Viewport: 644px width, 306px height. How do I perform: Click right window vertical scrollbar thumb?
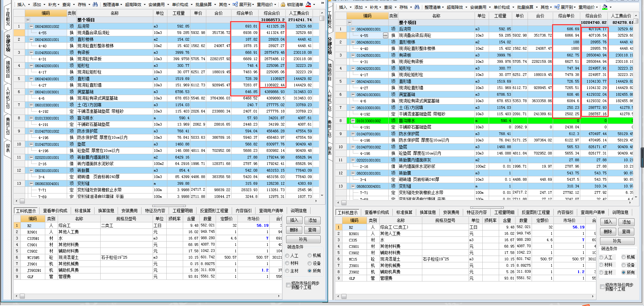tap(636, 22)
